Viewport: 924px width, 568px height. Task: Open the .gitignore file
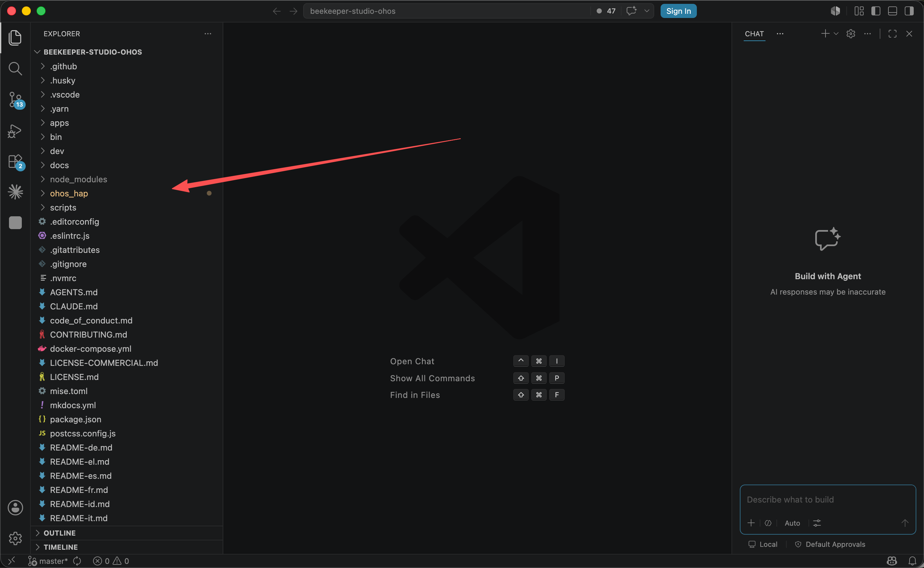(x=127, y=264)
